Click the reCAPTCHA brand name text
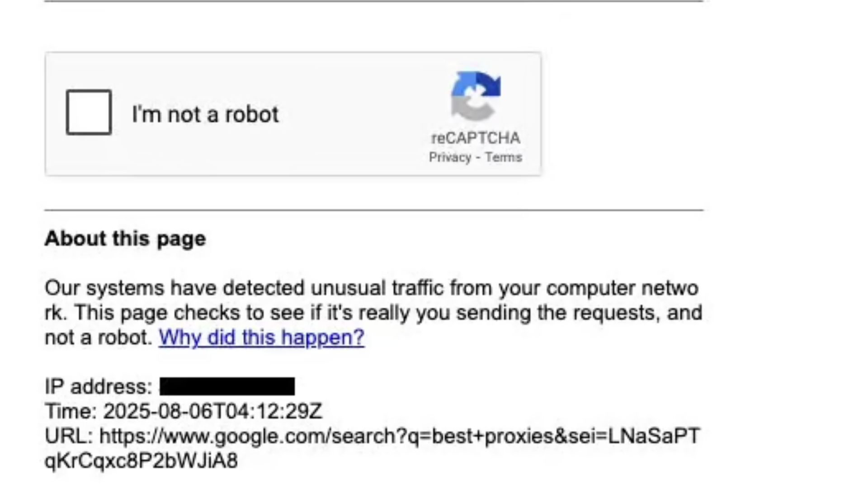Viewport: 868px width, 488px height. 476,138
